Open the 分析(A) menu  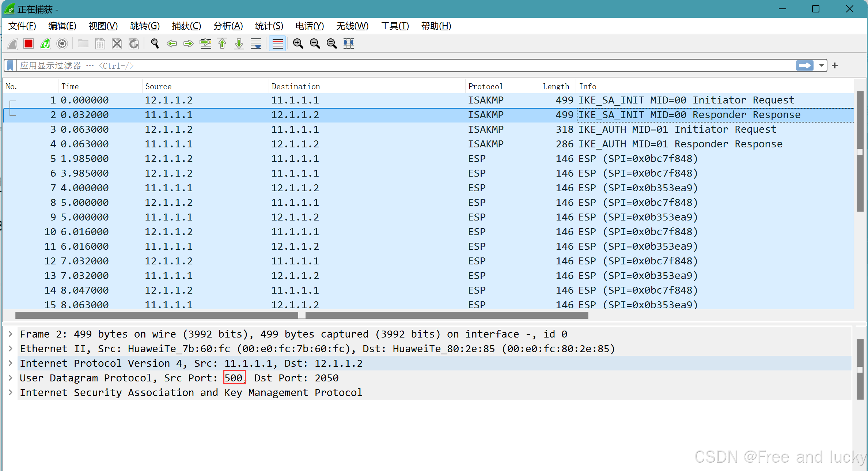[228, 26]
